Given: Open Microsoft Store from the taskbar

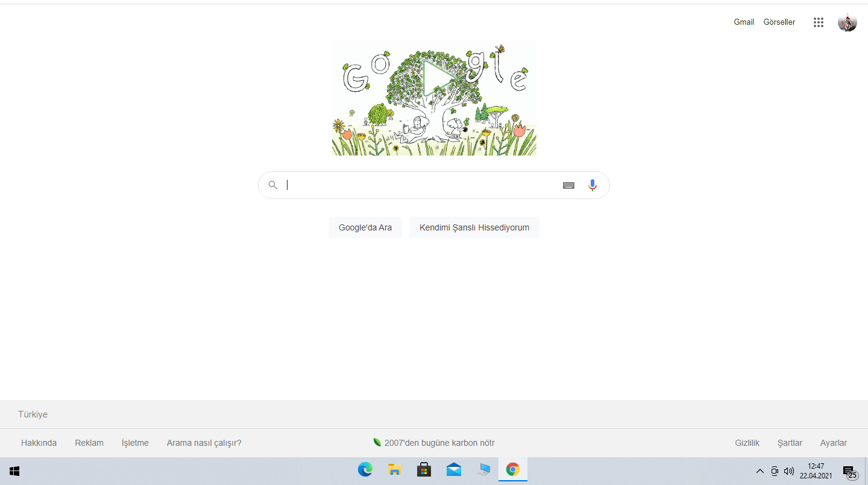Looking at the screenshot, I should [x=424, y=470].
